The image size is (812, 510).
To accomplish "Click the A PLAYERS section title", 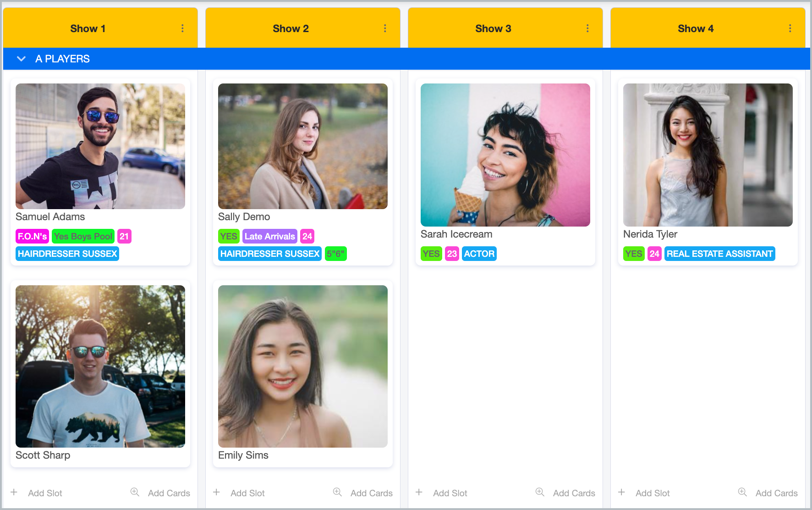I will tap(62, 59).
